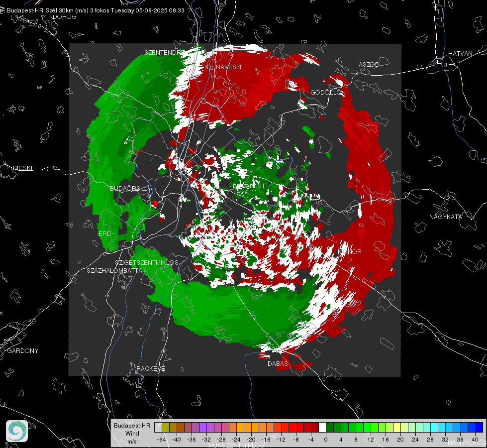This screenshot has height=448, width=487.
Task: Click the HATVAN city label
Action: tap(460, 53)
